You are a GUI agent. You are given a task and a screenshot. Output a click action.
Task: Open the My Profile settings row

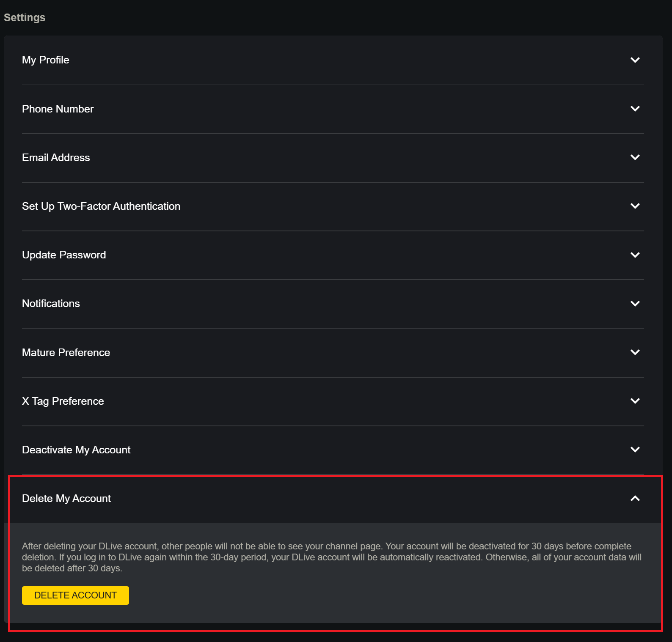tap(46, 60)
